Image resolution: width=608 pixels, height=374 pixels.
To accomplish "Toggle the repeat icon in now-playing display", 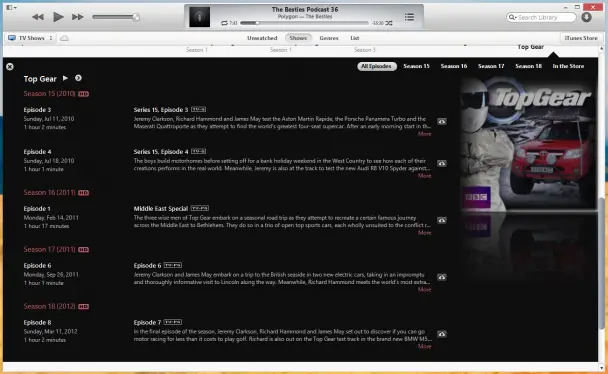I will tap(224, 23).
